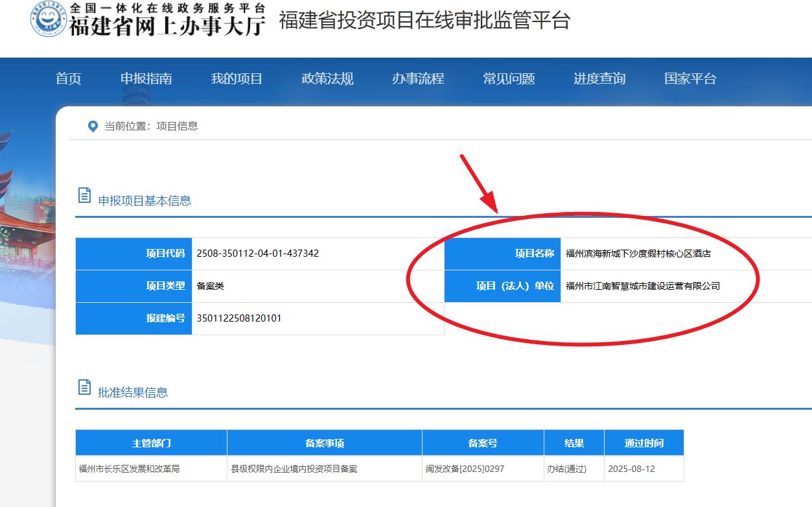Click the 批准结果信息 section heading
Viewport: 812px width, 507px height.
click(x=133, y=392)
